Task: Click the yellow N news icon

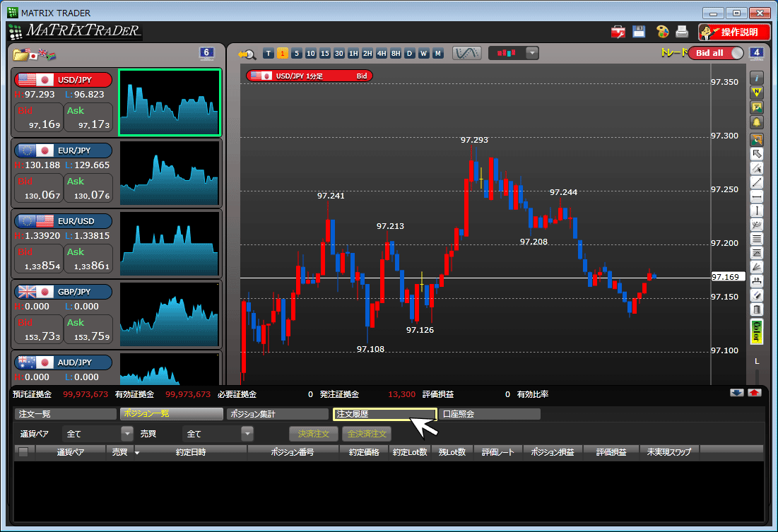Action: point(756,93)
